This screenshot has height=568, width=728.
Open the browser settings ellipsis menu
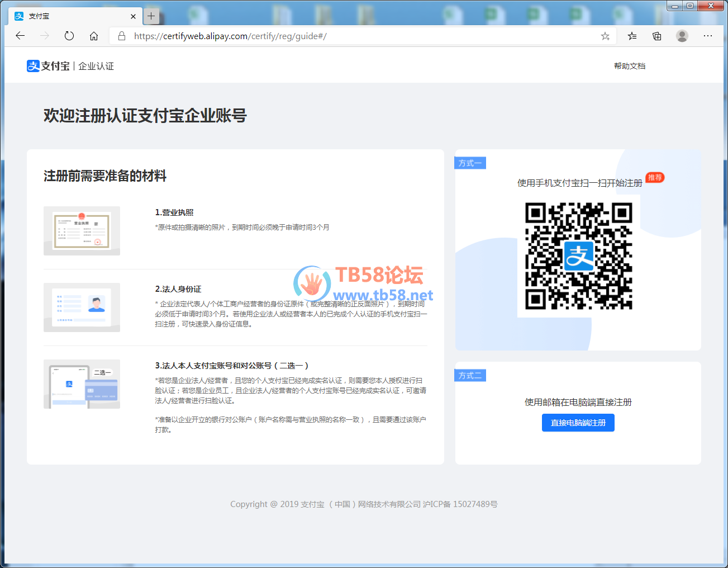(708, 36)
